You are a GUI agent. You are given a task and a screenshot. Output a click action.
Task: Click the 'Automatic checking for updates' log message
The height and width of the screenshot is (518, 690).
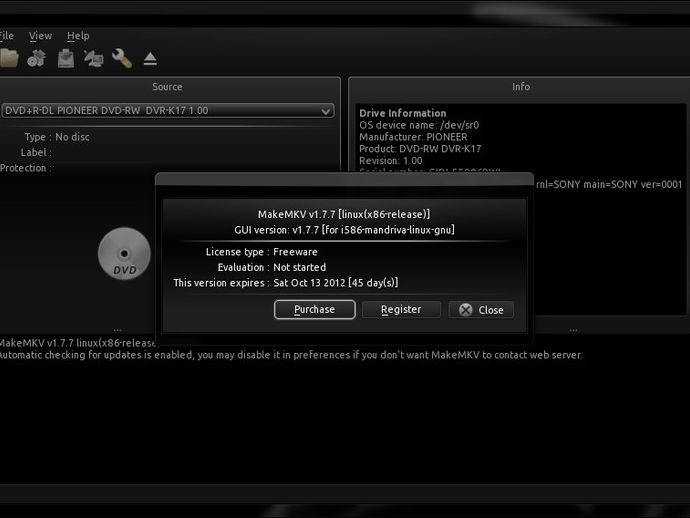click(290, 355)
